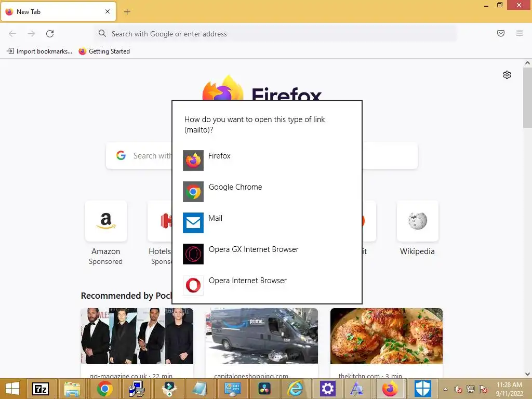Select 'Opera GX Internet Browser' label

pyautogui.click(x=254, y=249)
